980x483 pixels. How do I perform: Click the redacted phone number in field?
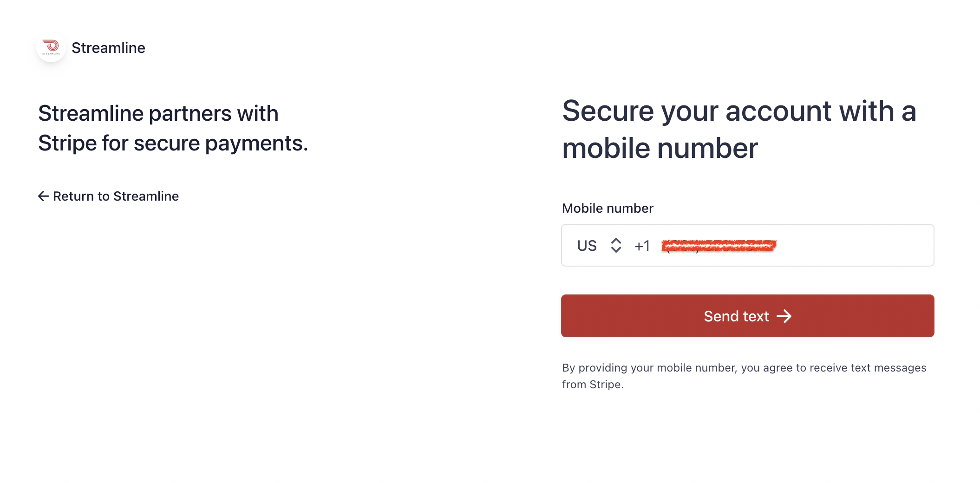click(x=719, y=246)
